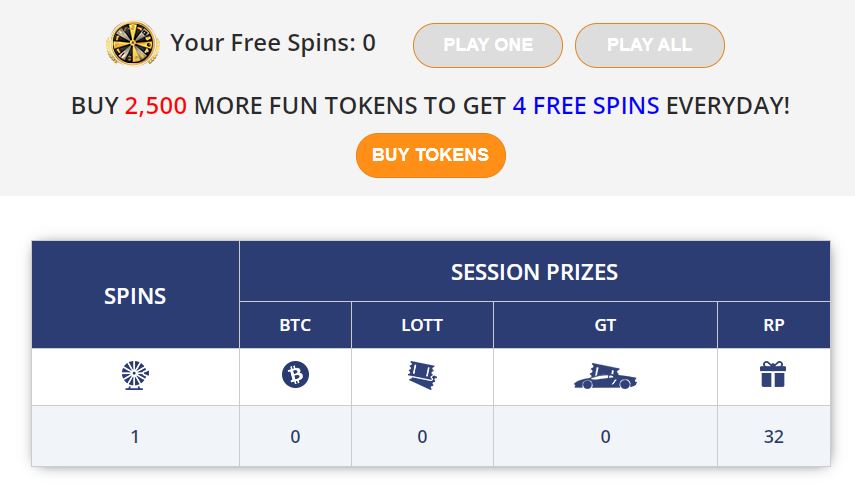855x504 pixels.
Task: Click the PLAY ONE button
Action: point(488,45)
